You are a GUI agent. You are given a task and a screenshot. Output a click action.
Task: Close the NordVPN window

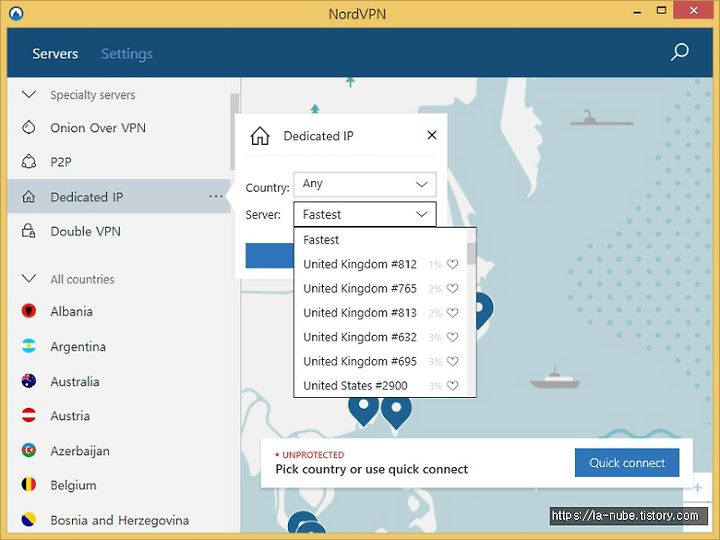[693, 11]
